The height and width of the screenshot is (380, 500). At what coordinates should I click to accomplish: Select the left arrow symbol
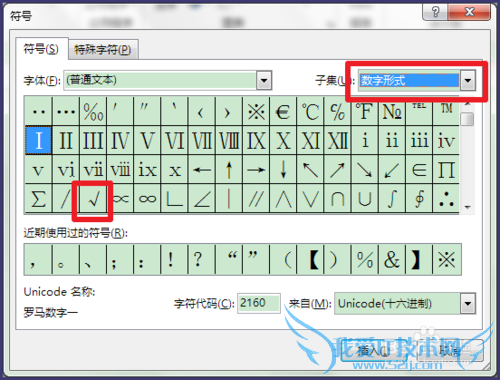[202, 170]
